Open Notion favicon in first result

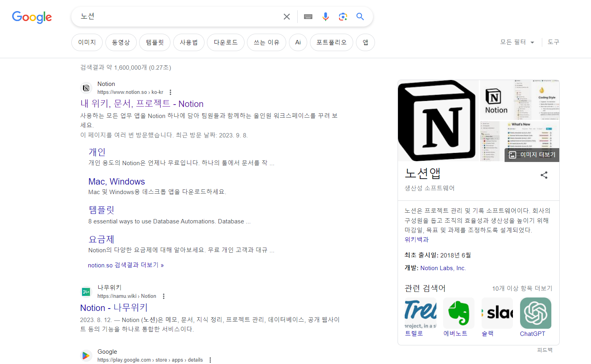click(86, 88)
